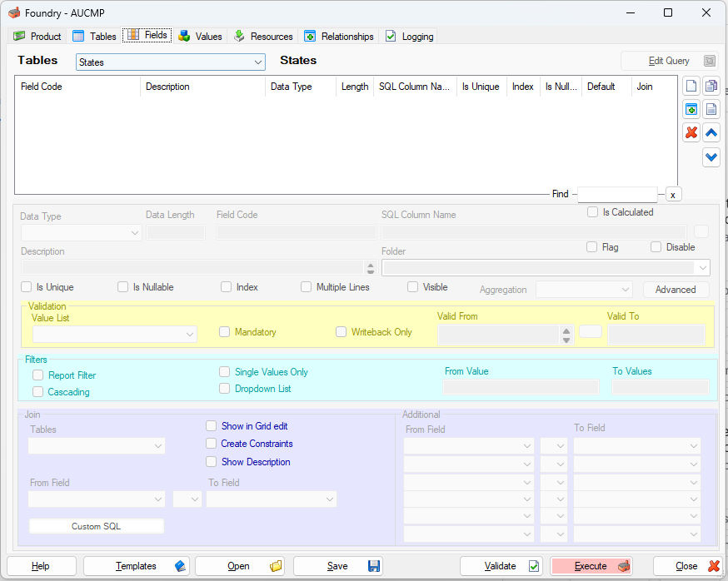The width and height of the screenshot is (728, 581).
Task: Open the Tables dropdown showing States
Action: (171, 62)
